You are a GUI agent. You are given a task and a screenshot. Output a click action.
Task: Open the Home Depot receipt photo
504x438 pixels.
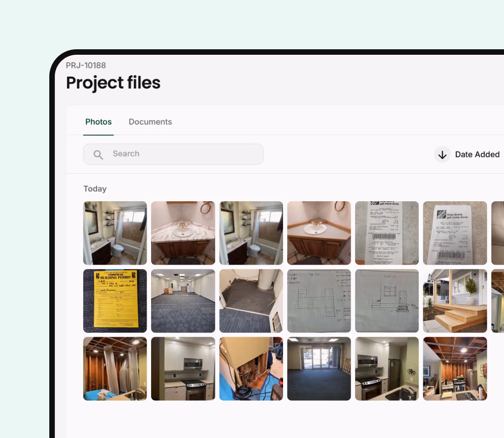455,233
